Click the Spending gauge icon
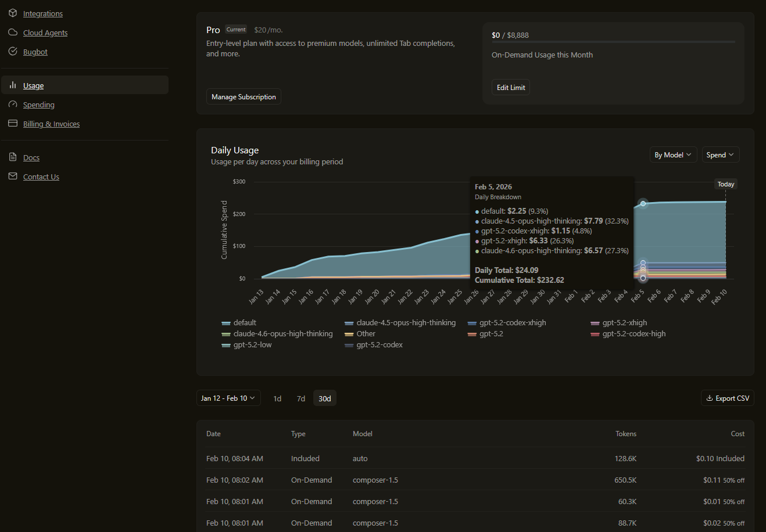Screen dimensions: 766x532 coord(13,105)
